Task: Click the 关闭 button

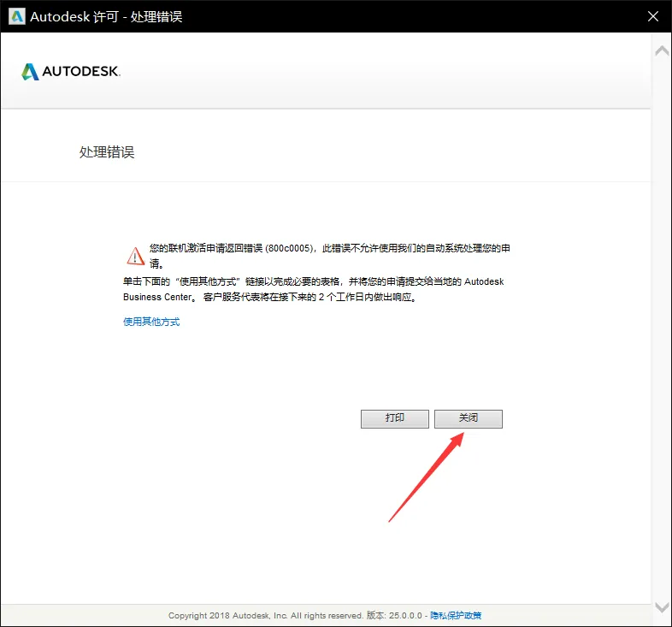Action: pos(468,418)
